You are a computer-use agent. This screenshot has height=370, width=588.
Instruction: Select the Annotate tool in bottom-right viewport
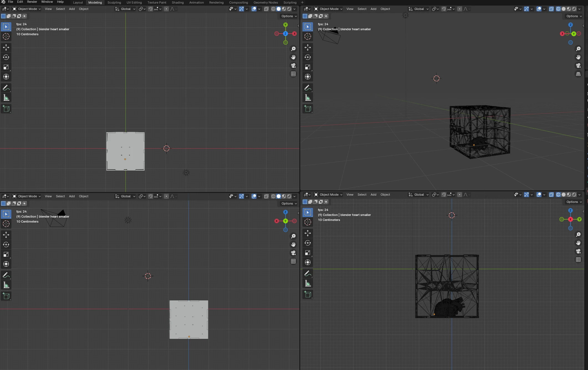tap(308, 274)
